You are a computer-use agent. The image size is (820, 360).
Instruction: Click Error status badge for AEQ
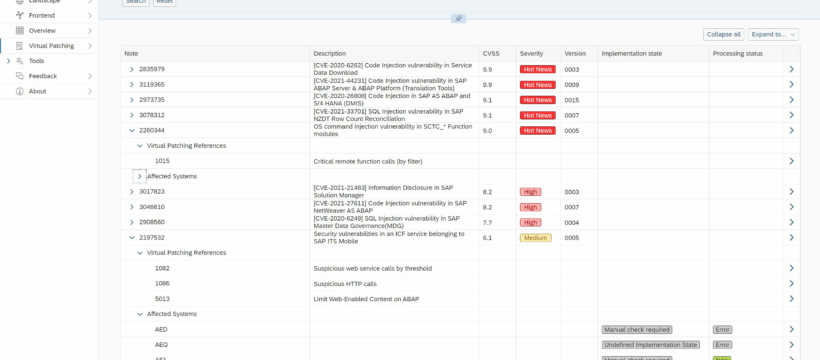(722, 345)
